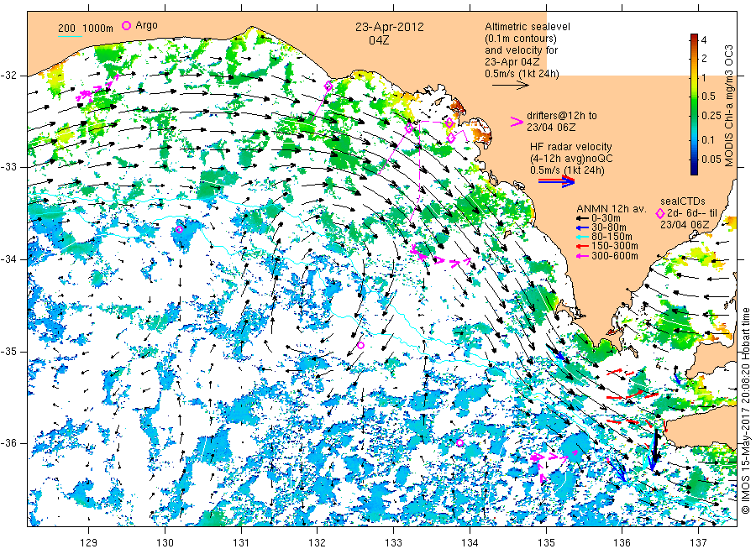This screenshot has width=756, height=554.
Task: Click the green 0.25 level on colorbar
Action: (x=694, y=116)
